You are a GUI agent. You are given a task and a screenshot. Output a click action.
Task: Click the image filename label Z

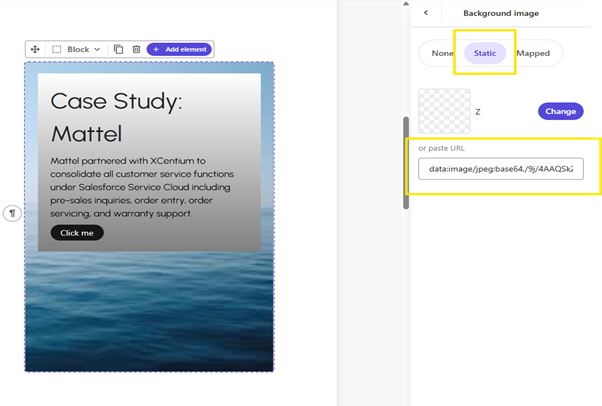pyautogui.click(x=478, y=112)
